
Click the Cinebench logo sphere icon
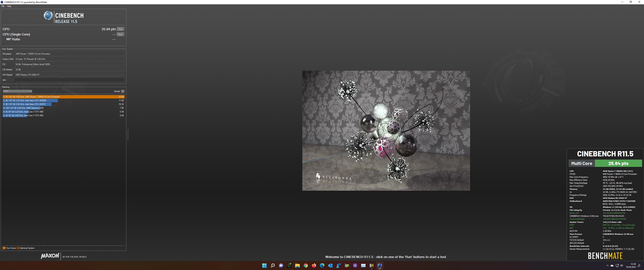tap(48, 16)
